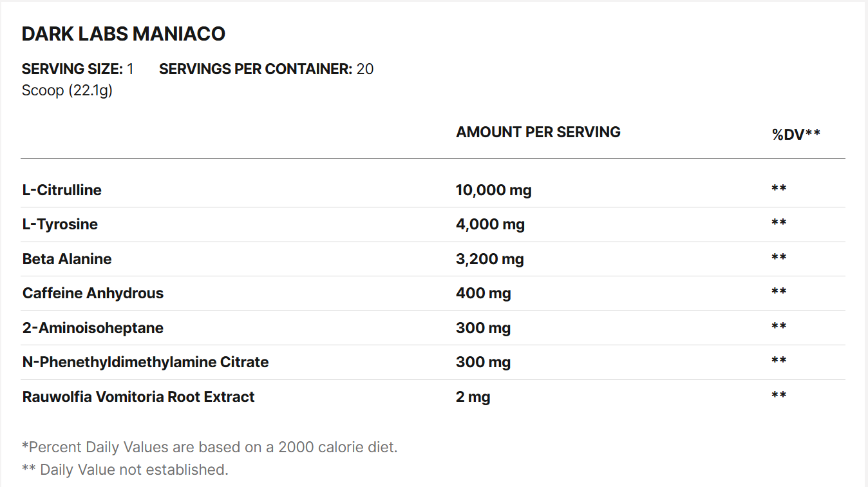Click the N-Phenethyldimethylamine Citrate ingredient name

click(x=146, y=362)
